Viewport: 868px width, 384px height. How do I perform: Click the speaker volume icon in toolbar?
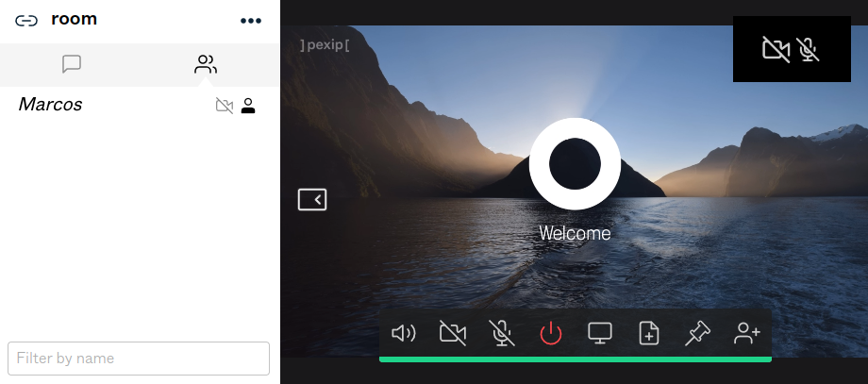[404, 333]
